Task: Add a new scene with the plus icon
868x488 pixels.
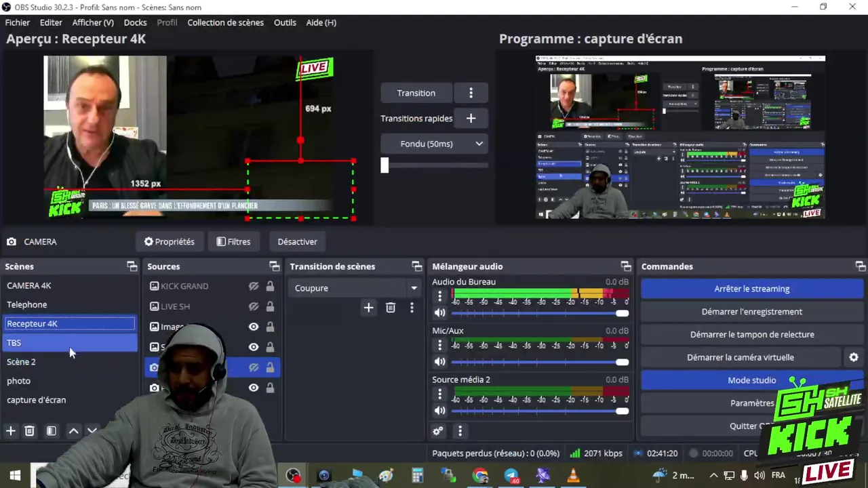Action: (11, 431)
